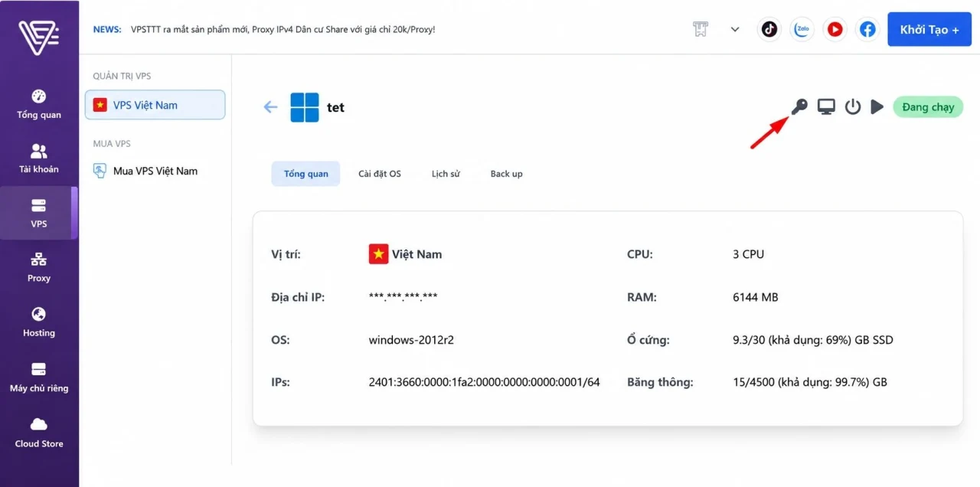
Task: Switch to the Back up tab
Action: pyautogui.click(x=506, y=174)
